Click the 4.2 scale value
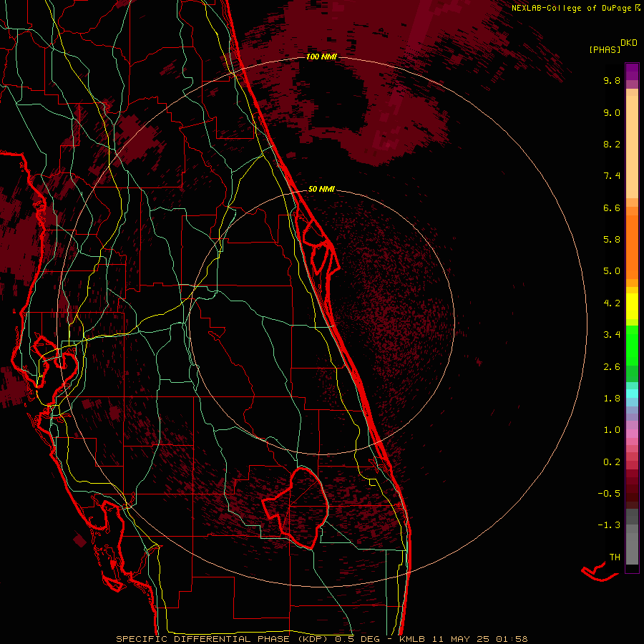Viewport: 644px width, 644px height. click(612, 303)
